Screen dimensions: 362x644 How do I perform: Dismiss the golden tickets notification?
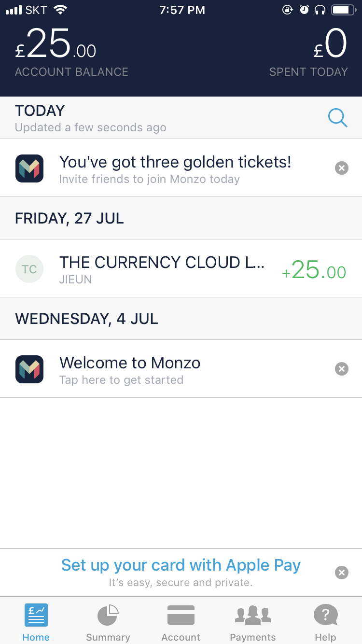point(342,168)
